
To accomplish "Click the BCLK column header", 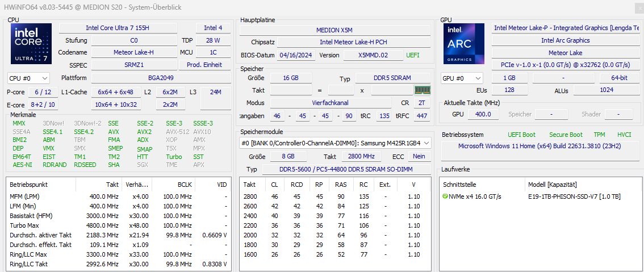I will (x=174, y=185).
